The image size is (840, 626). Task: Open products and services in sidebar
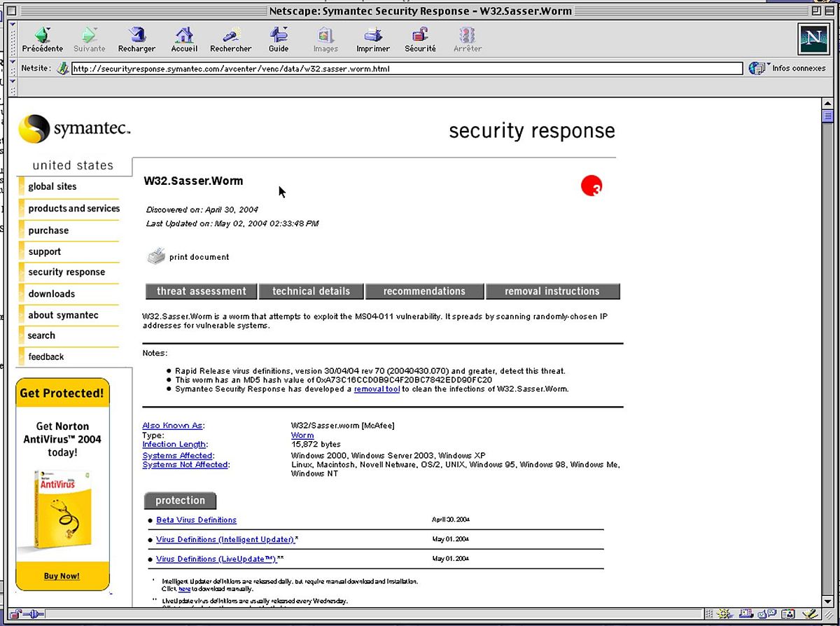click(74, 209)
